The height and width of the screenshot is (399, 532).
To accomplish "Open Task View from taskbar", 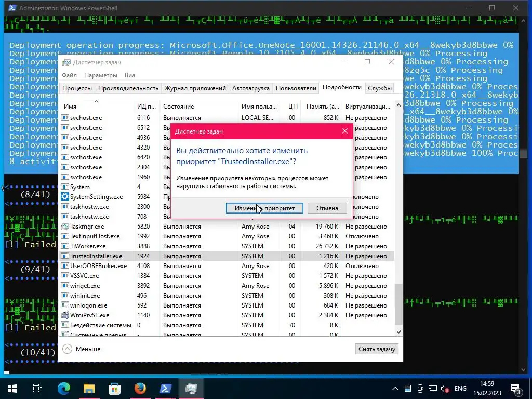I will point(37,388).
